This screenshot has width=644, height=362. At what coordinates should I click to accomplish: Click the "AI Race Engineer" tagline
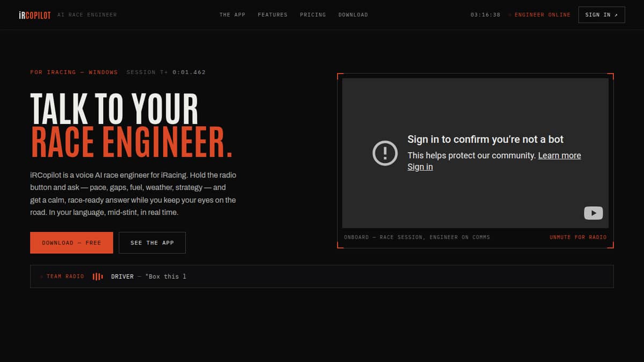pyautogui.click(x=86, y=15)
